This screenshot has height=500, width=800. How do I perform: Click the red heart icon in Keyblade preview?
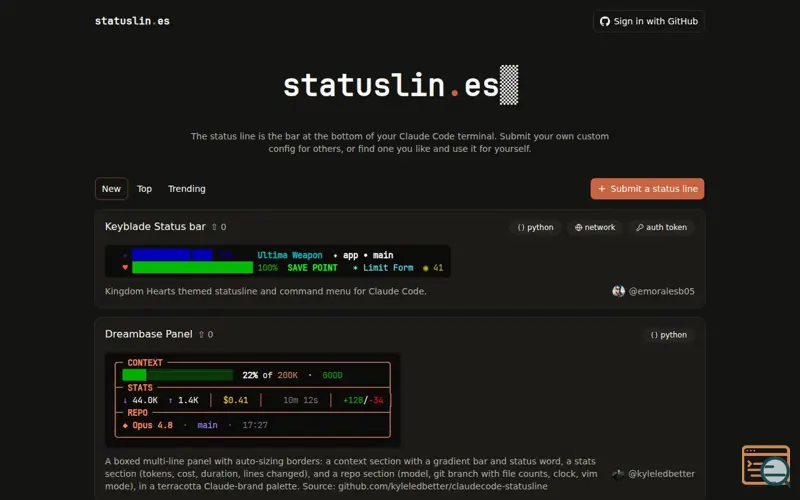pyautogui.click(x=125, y=267)
